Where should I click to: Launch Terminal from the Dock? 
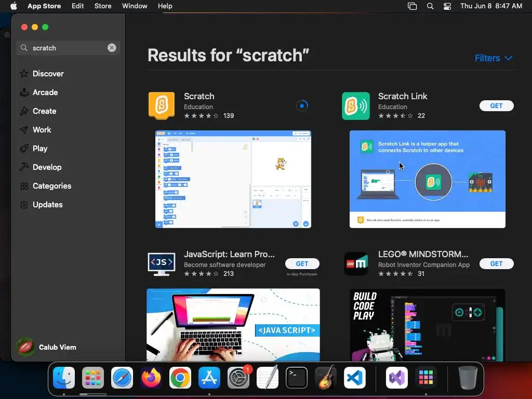(297, 378)
